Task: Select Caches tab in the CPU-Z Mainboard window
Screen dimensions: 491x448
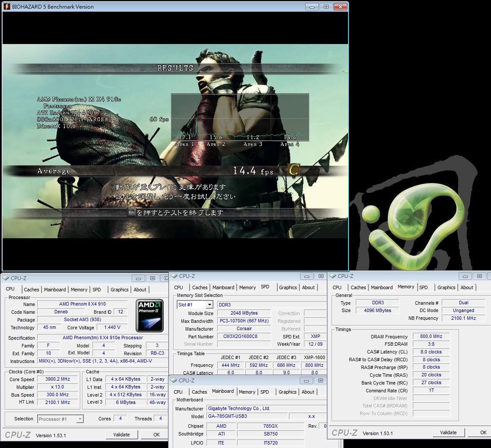Action: pyautogui.click(x=200, y=392)
